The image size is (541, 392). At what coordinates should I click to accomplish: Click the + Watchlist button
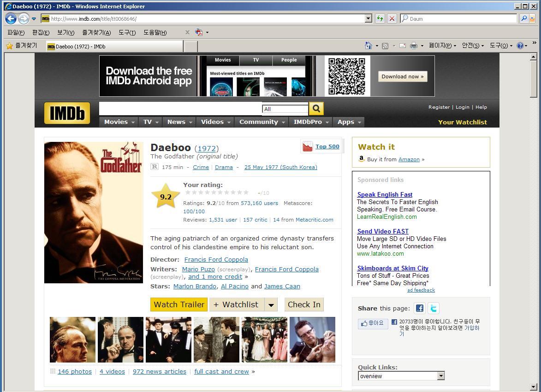(x=237, y=304)
